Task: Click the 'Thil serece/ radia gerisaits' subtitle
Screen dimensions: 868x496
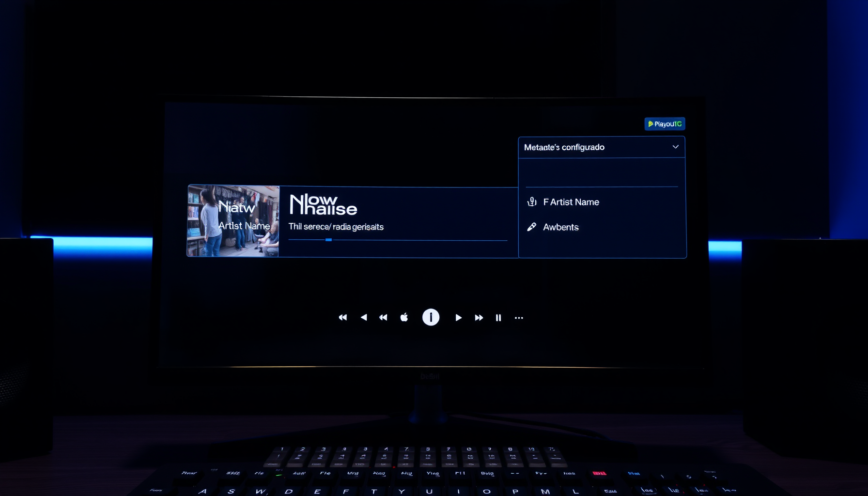Action: point(336,227)
